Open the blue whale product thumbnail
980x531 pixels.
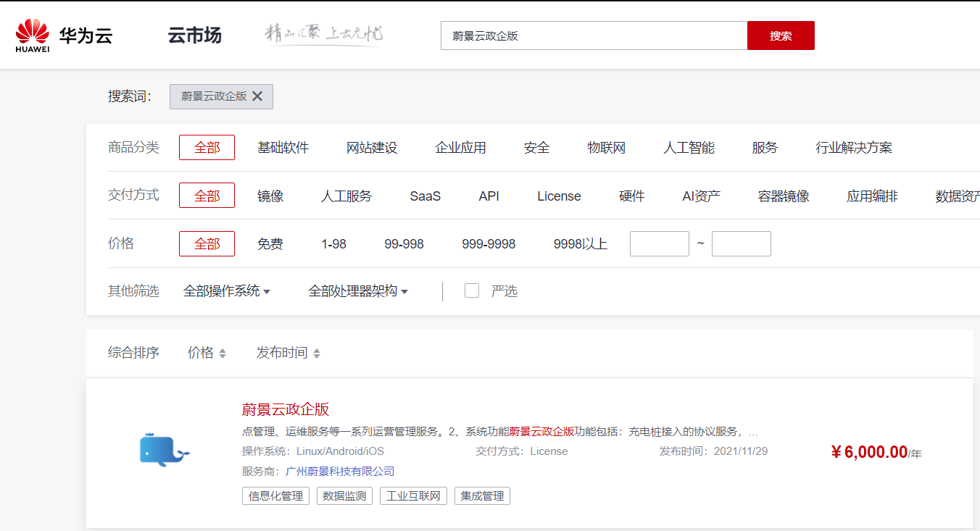[164, 450]
